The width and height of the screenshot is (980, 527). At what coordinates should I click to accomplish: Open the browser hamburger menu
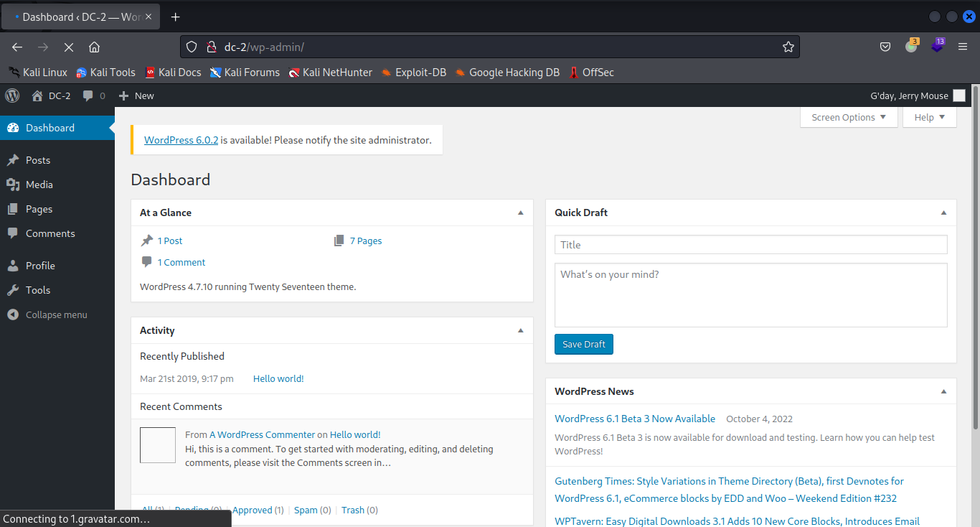click(x=963, y=47)
